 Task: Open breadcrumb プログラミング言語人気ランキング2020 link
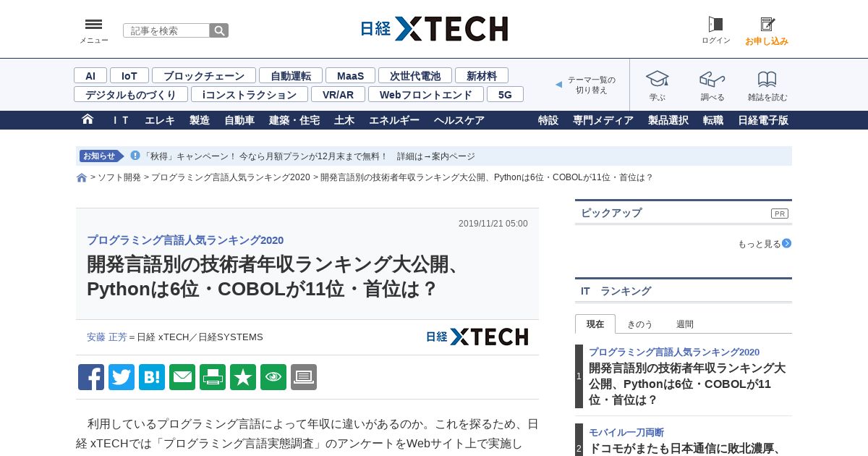pos(230,177)
